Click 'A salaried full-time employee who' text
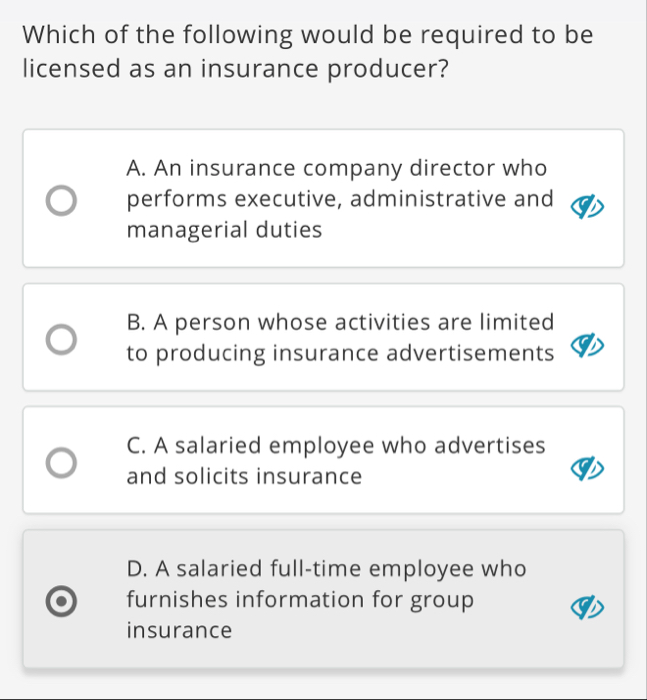The height and width of the screenshot is (700, 647). (x=327, y=569)
